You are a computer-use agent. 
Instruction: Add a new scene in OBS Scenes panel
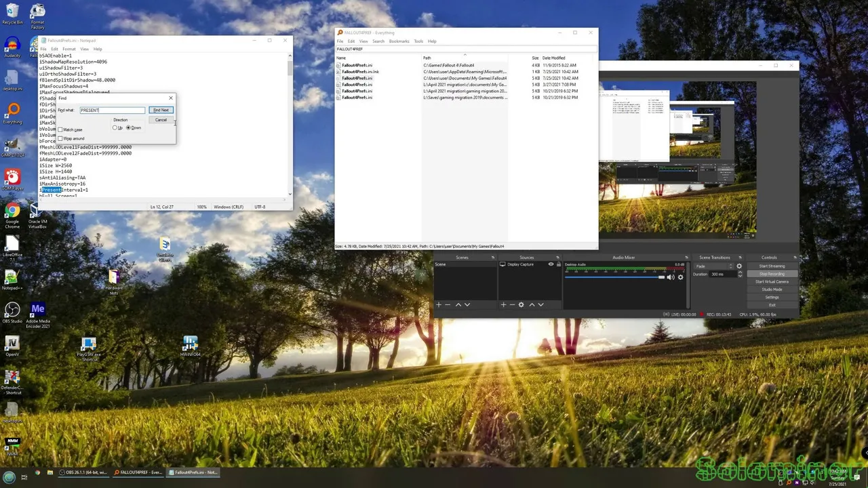click(438, 304)
